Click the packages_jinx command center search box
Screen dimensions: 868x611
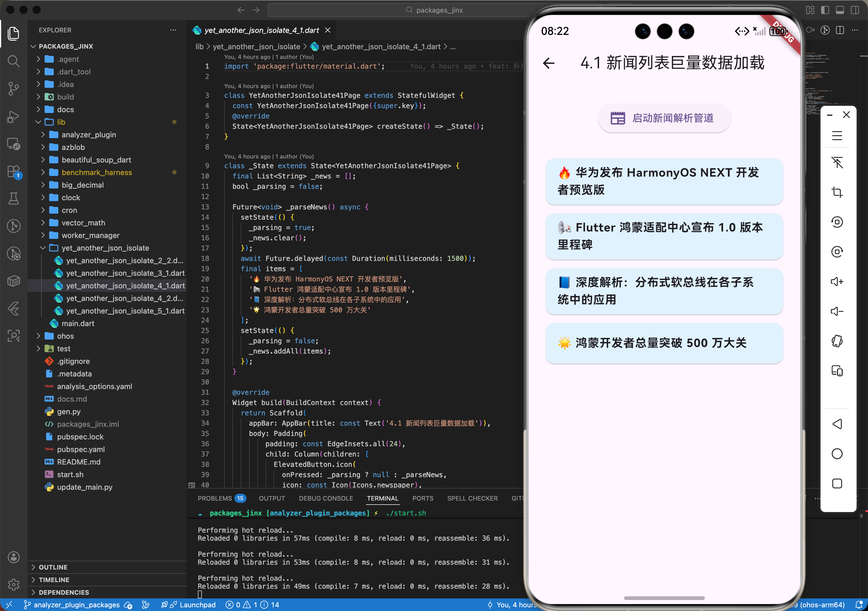(x=435, y=10)
